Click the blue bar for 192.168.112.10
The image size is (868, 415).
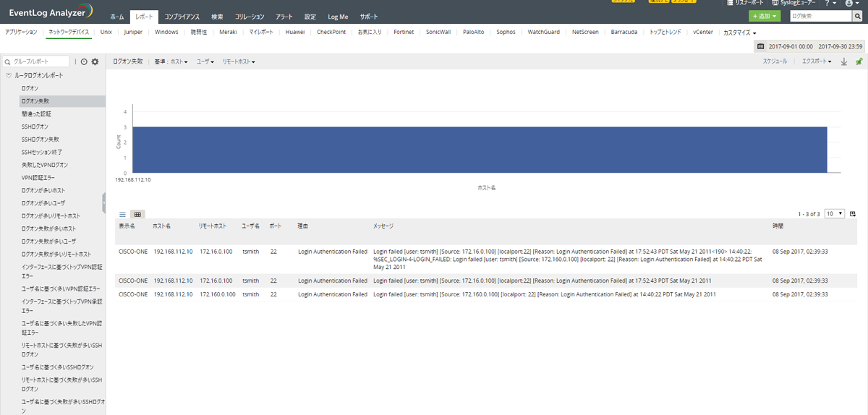click(x=480, y=150)
